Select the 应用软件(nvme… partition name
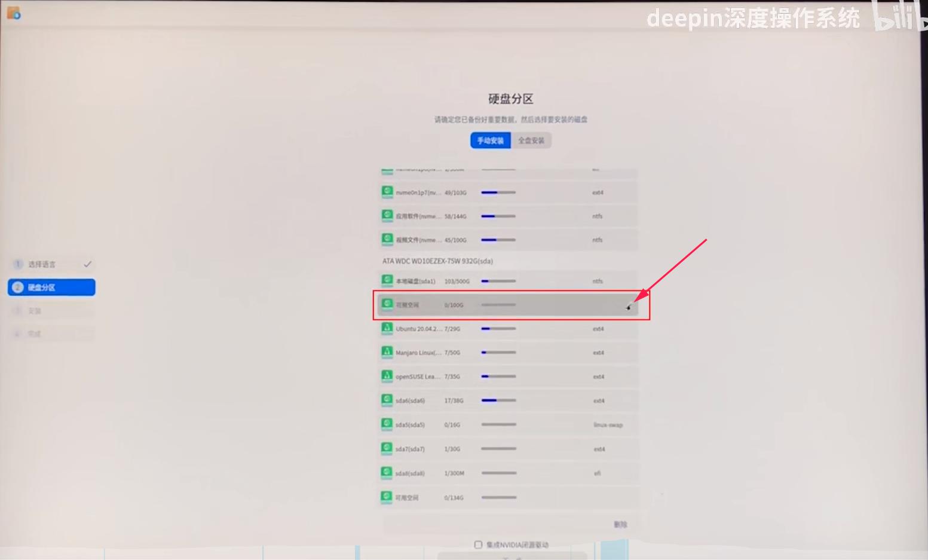Image resolution: width=928 pixels, height=560 pixels. click(x=418, y=216)
